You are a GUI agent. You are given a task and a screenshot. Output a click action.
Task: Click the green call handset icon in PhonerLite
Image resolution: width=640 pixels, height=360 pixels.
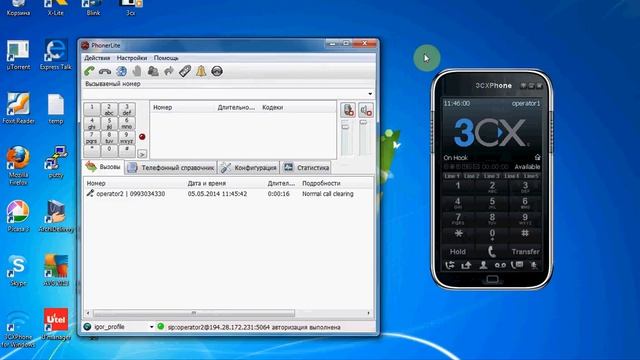coord(89,71)
